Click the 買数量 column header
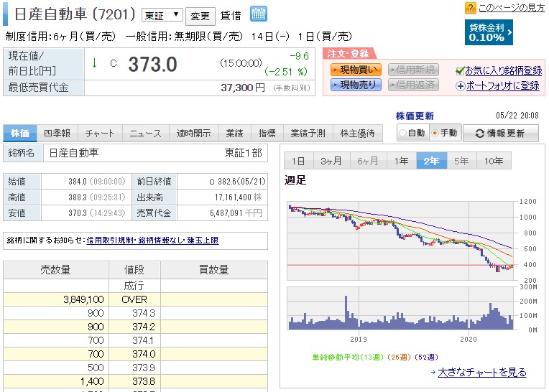Image resolution: width=549 pixels, height=392 pixels. click(214, 270)
